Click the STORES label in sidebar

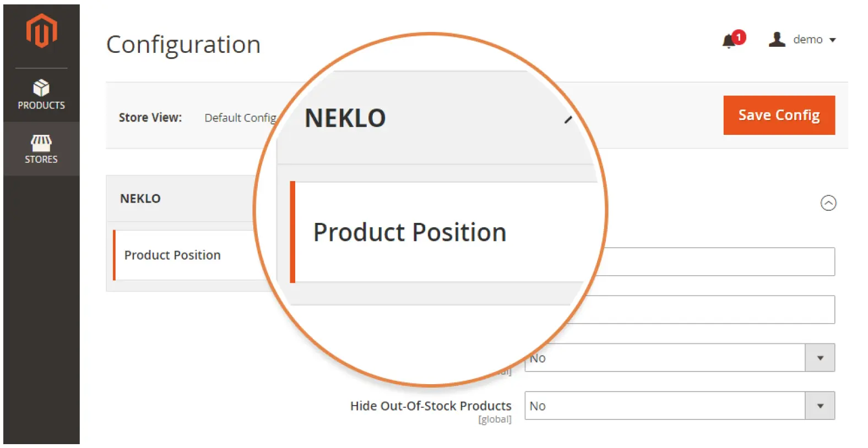coord(41,160)
